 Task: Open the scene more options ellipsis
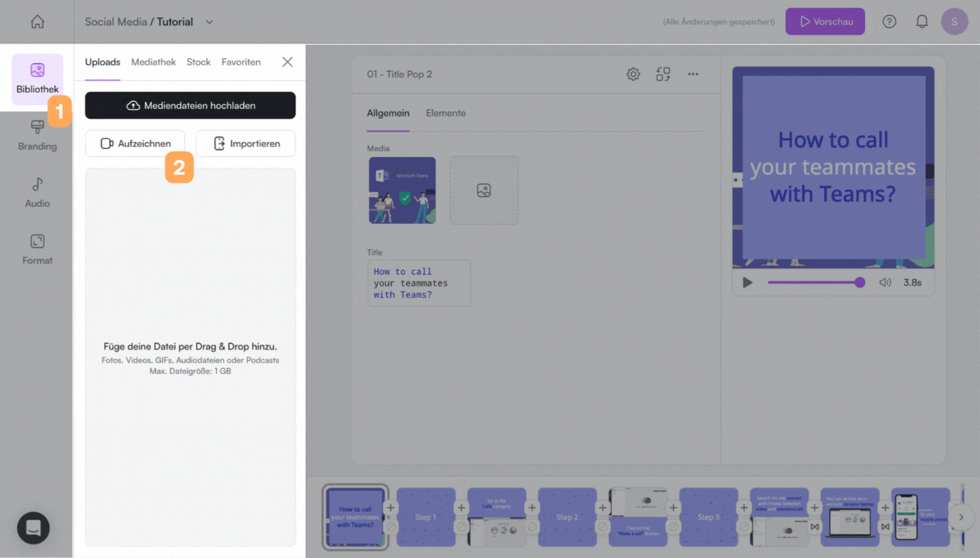point(693,74)
